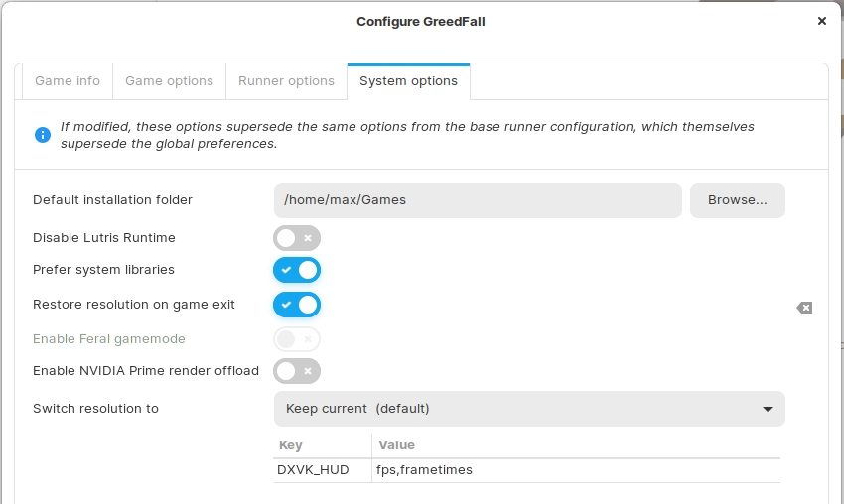Select the DXVK_HUD key cell
The image size is (844, 504).
click(313, 470)
